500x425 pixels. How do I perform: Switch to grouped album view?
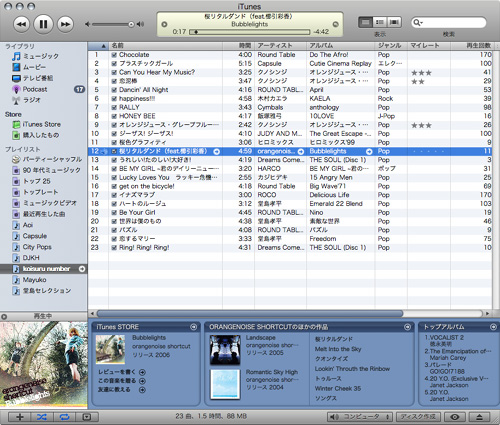tap(379, 22)
